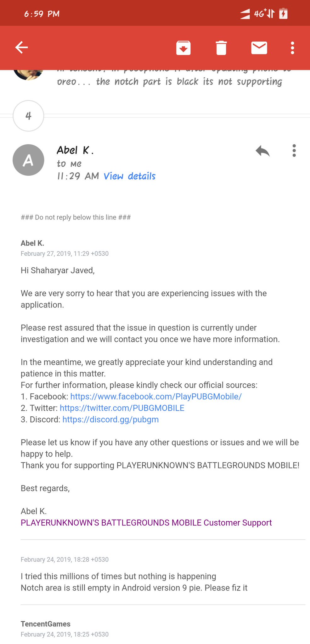This screenshot has width=310, height=644.
Task: Expand the 4 collapsed messages
Action: click(28, 116)
